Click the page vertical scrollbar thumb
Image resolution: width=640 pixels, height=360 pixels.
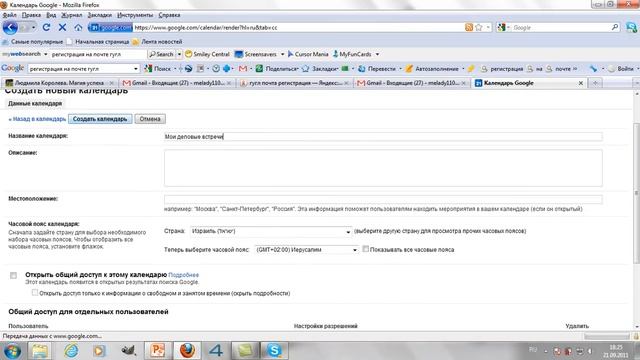[636, 193]
